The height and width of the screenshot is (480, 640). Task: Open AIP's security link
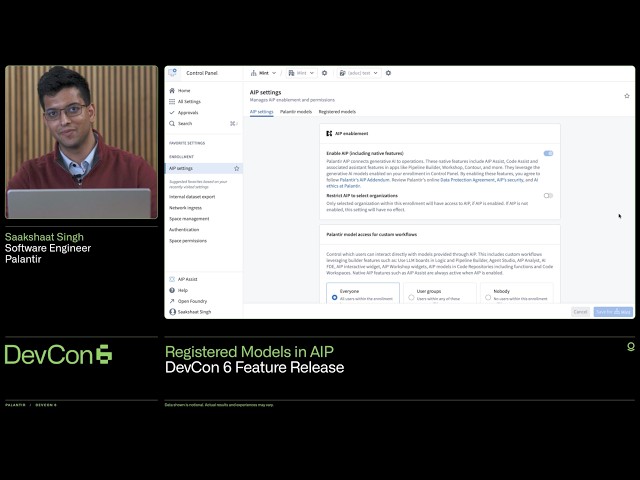pyautogui.click(x=510, y=180)
